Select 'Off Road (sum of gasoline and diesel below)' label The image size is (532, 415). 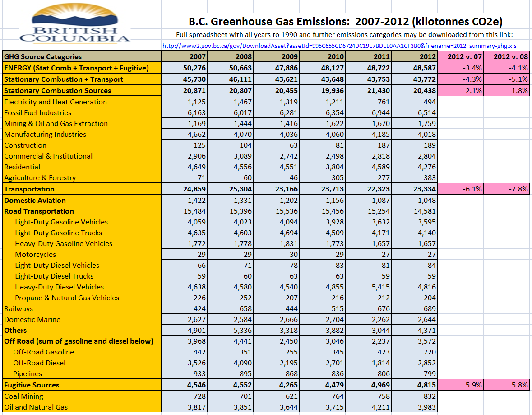[x=82, y=341]
